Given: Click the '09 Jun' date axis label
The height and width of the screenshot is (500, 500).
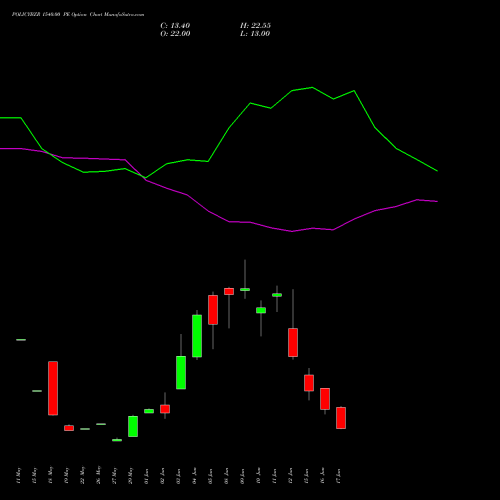Looking at the screenshot, I should 242,476.
